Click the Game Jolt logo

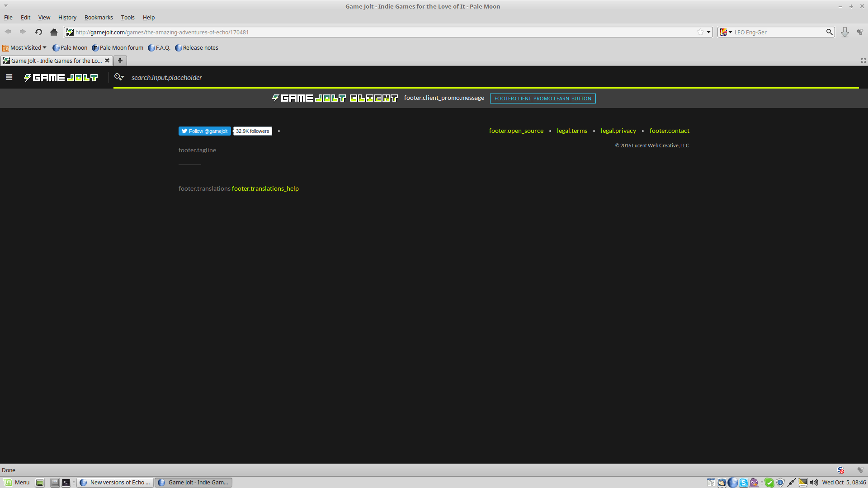(x=61, y=78)
